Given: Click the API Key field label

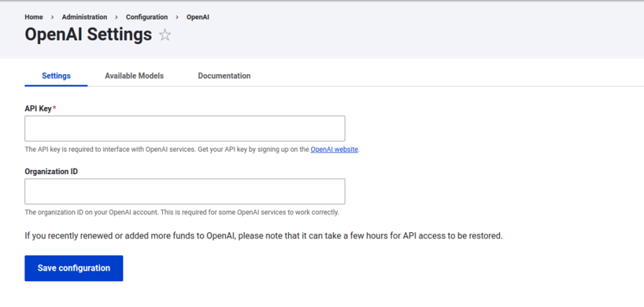Looking at the screenshot, I should (38, 108).
